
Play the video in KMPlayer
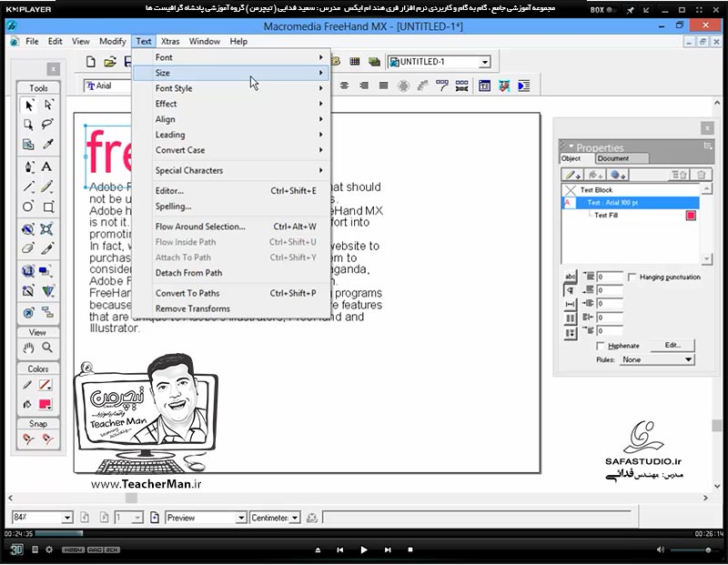tap(363, 550)
